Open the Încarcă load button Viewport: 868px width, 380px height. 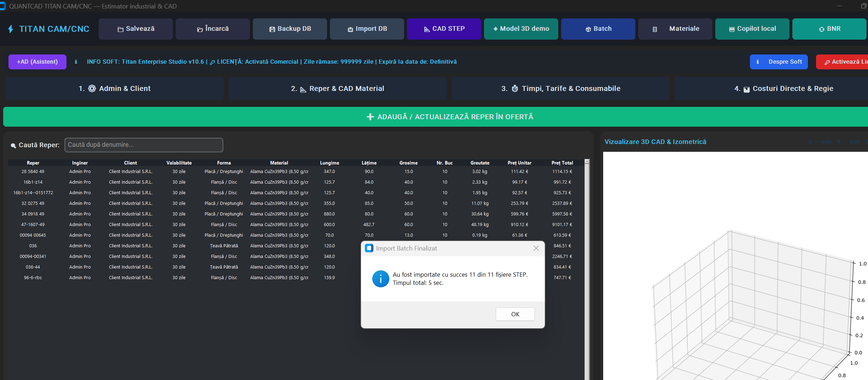[x=213, y=29]
